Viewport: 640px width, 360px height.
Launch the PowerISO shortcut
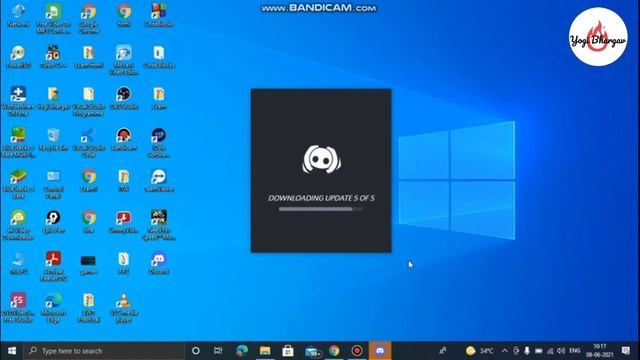click(x=18, y=56)
